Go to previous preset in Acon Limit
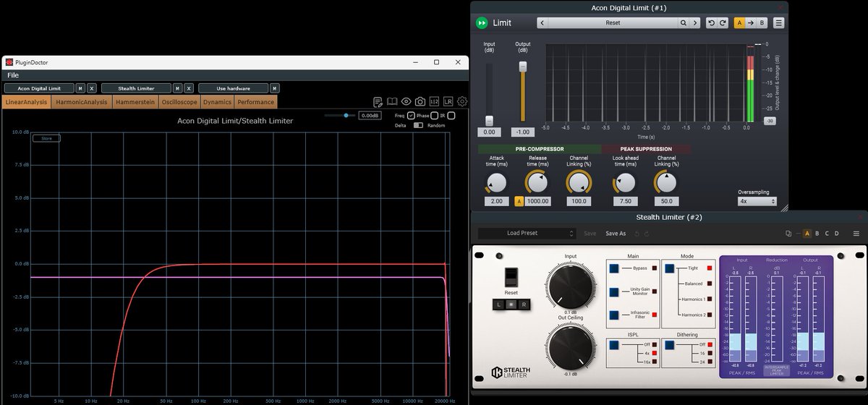Screen dimensions: 868x405 (542, 23)
